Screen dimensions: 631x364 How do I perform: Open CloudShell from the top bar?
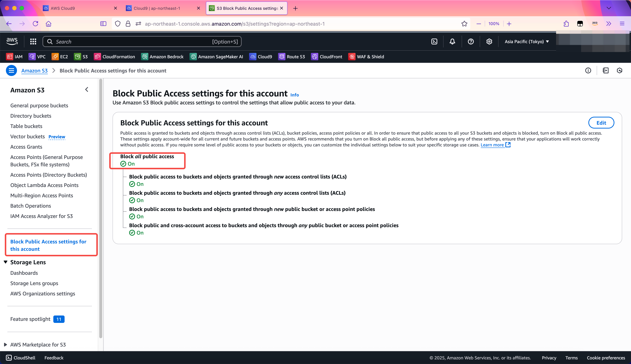[x=434, y=41]
